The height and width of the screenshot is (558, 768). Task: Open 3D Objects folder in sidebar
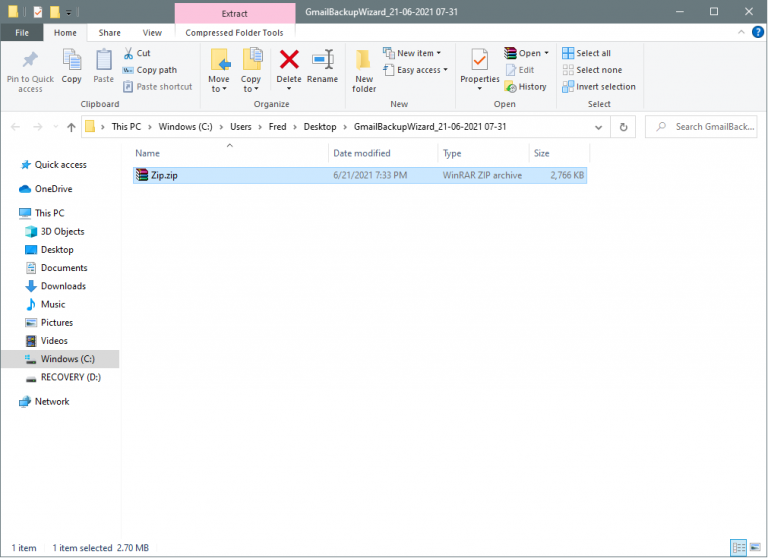(55, 231)
